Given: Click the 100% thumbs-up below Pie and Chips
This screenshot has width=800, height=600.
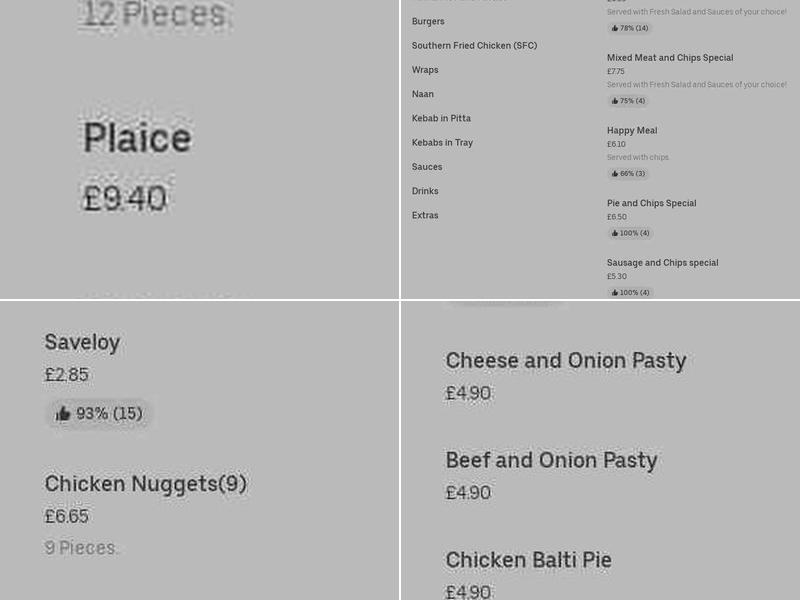Looking at the screenshot, I should pos(614,233).
